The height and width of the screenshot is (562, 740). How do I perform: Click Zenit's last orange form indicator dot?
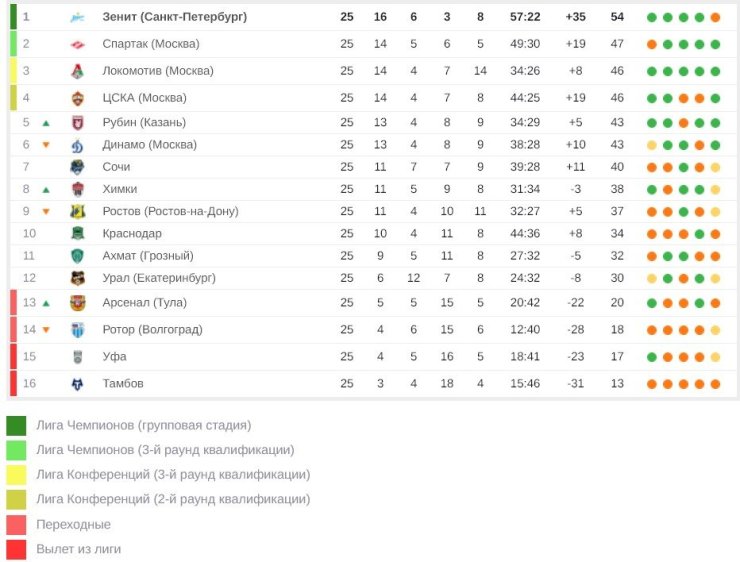pyautogui.click(x=715, y=17)
